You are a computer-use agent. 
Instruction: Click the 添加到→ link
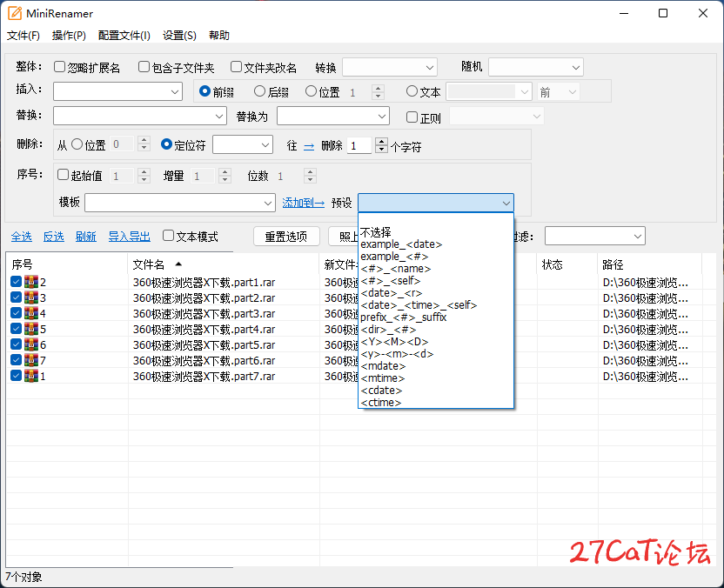[x=304, y=203]
